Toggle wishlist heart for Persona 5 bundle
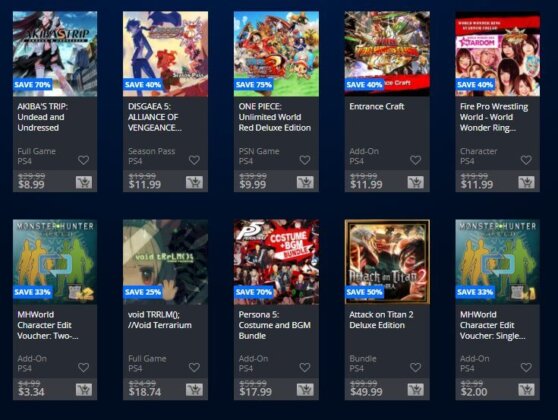558x420 pixels. click(x=305, y=367)
